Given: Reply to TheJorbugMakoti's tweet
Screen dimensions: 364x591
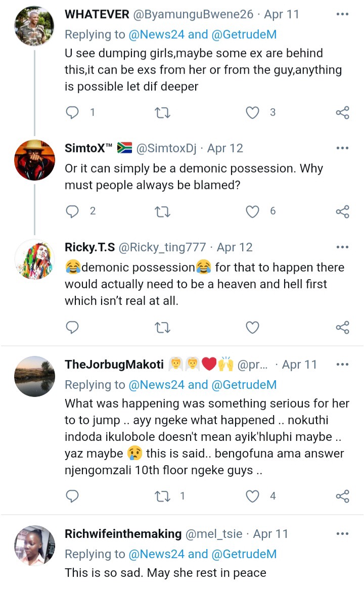Looking at the screenshot, I should 73,496.
